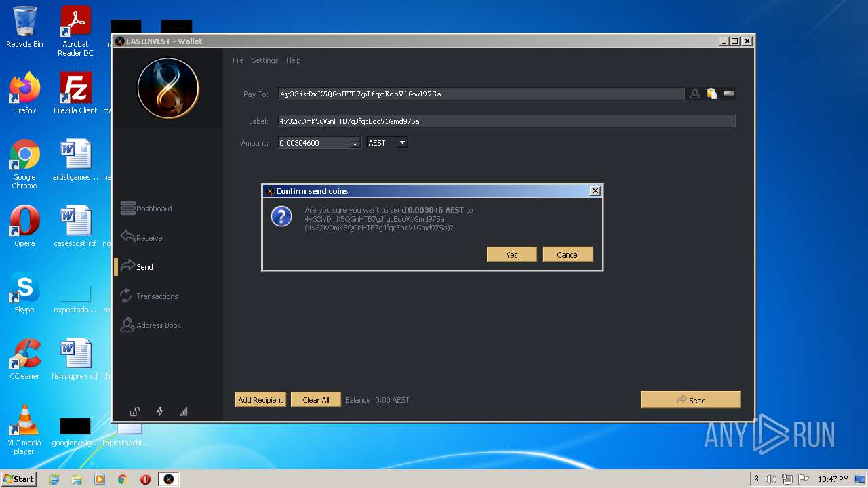Click the wallet lock status icon
868x488 pixels.
(x=135, y=411)
